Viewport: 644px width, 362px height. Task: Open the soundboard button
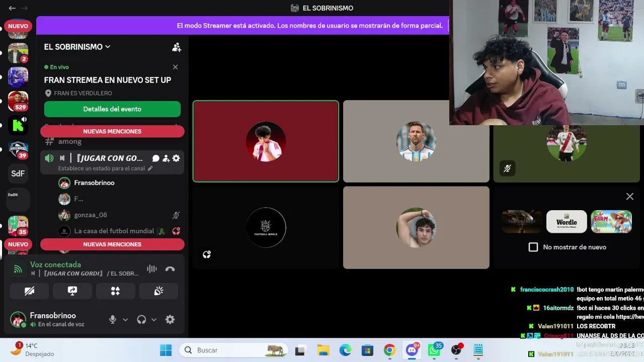158,291
